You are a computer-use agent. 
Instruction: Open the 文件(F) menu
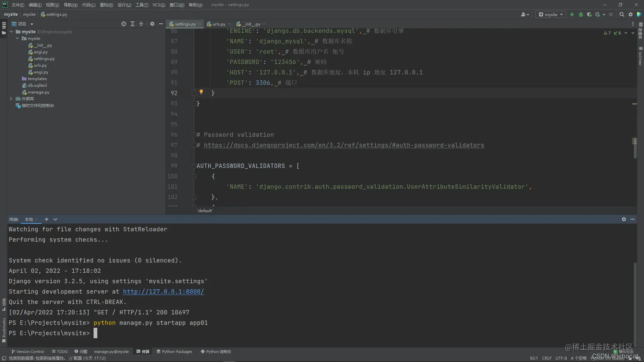[18, 5]
